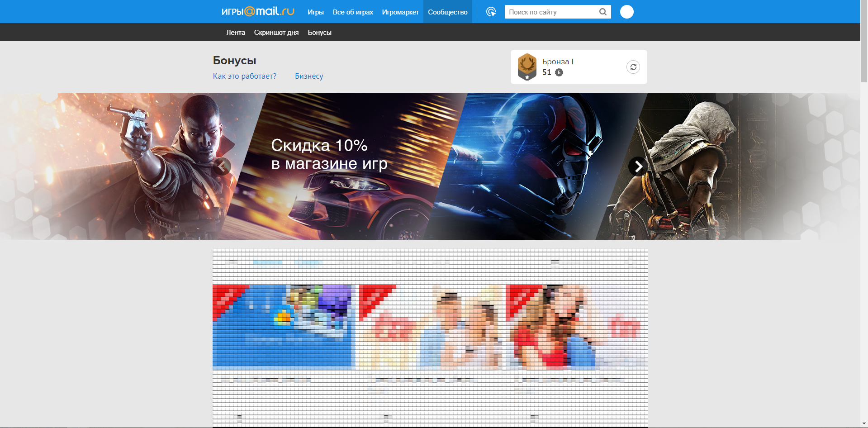Open the Скриншот дня tab
The height and width of the screenshot is (428, 868).
click(276, 33)
